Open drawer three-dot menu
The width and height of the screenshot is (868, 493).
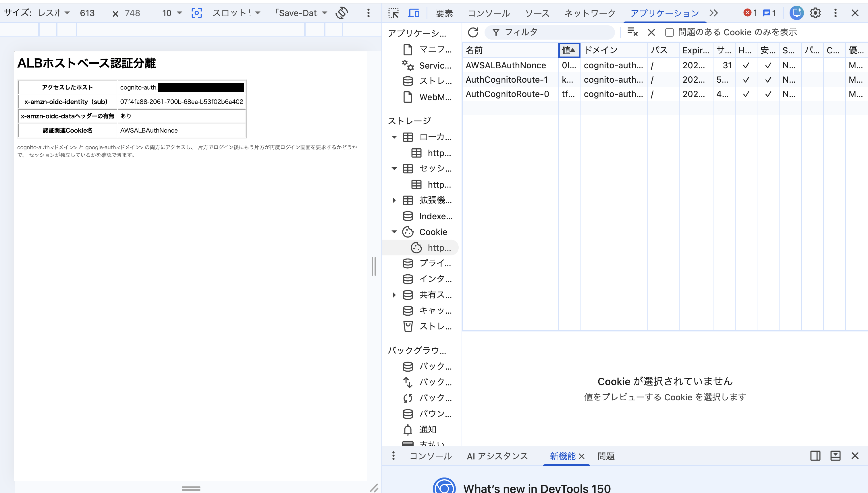click(x=393, y=456)
